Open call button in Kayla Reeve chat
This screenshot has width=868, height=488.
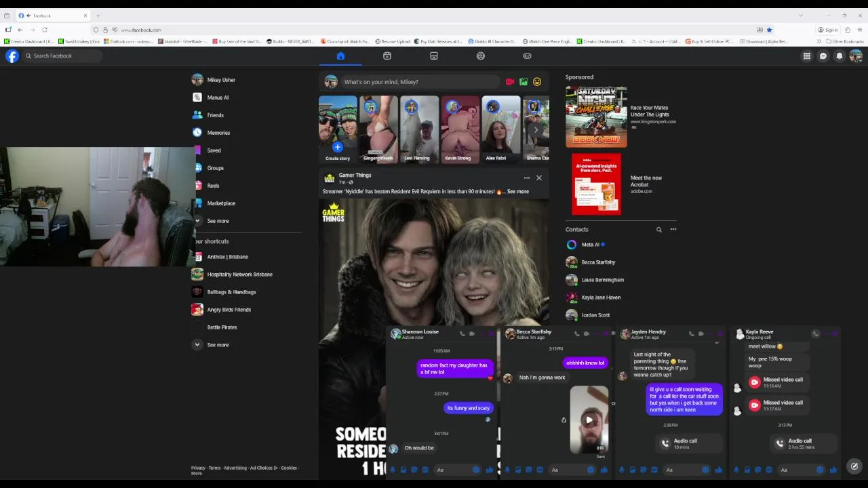[x=816, y=333]
